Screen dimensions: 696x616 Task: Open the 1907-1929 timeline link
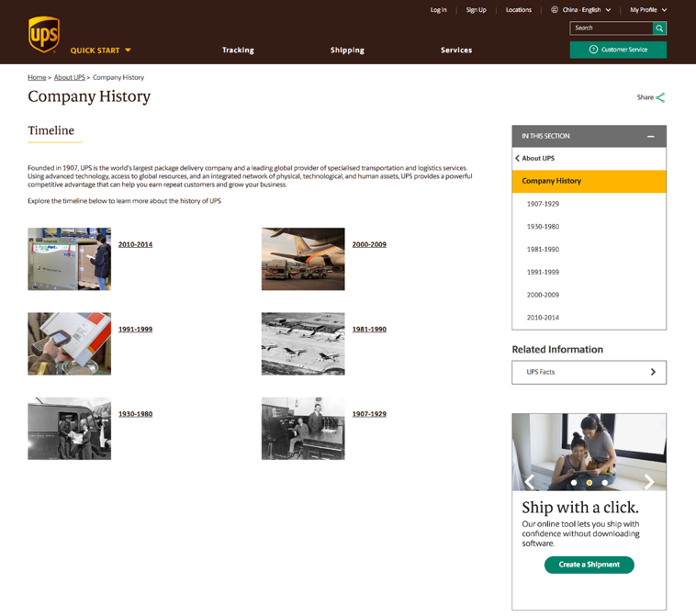(x=369, y=414)
